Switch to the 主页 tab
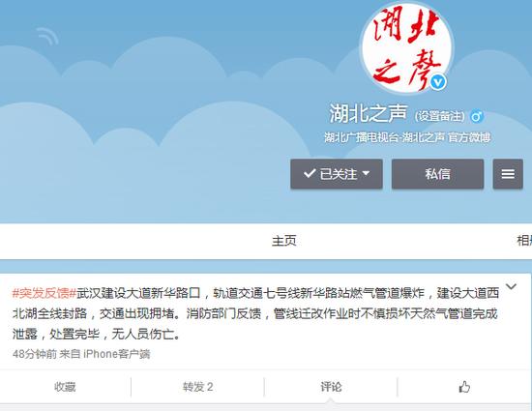Image resolution: width=532 pixels, height=411 pixels. pyautogui.click(x=284, y=241)
